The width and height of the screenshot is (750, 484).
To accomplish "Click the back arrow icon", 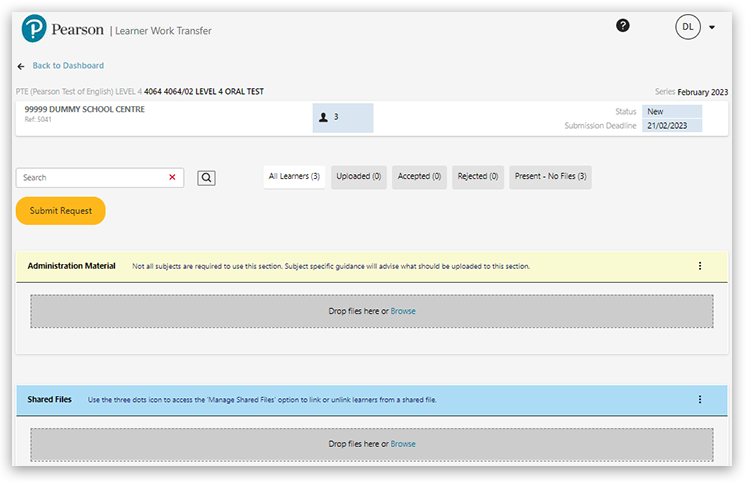I will (21, 66).
